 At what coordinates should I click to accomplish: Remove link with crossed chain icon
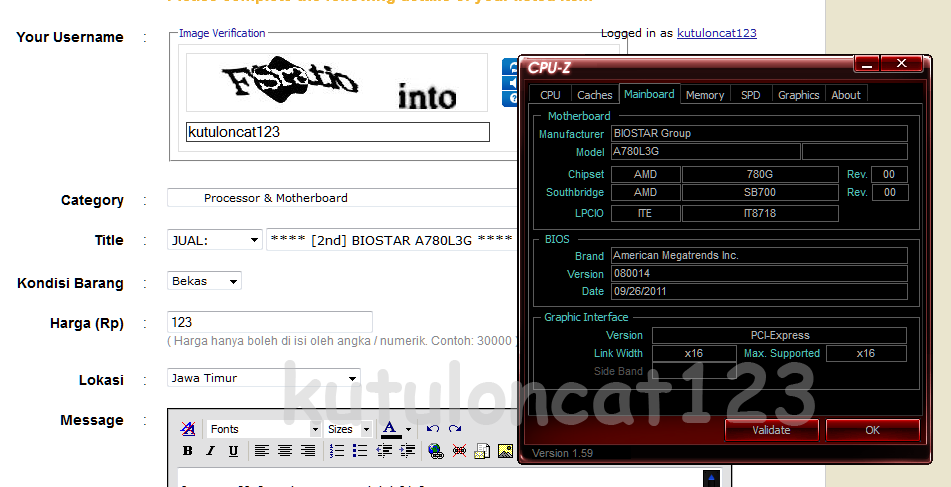pyautogui.click(x=459, y=451)
